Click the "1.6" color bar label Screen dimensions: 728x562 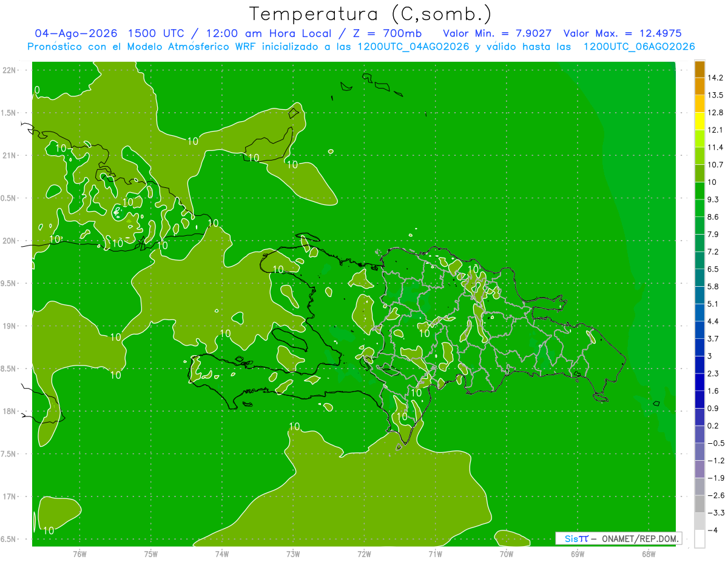pyautogui.click(x=713, y=391)
